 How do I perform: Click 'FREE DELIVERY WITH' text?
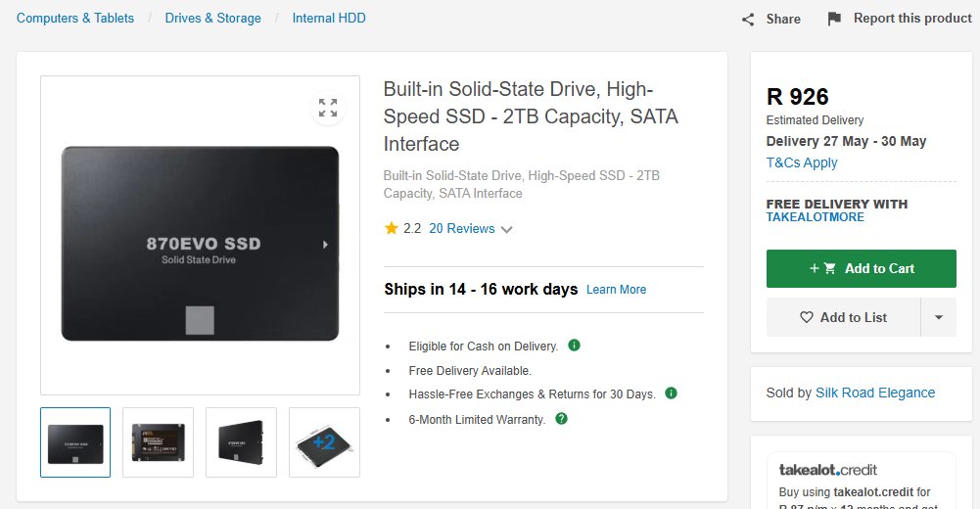837,205
